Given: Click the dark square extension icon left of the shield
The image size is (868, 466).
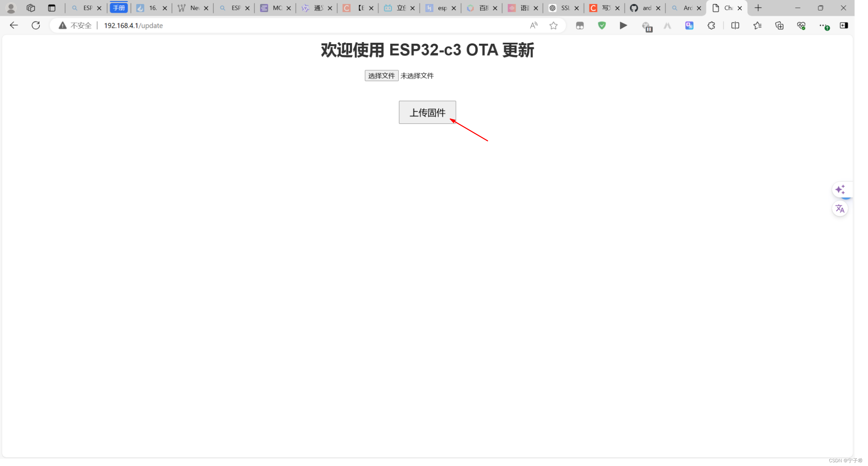Looking at the screenshot, I should (580, 25).
